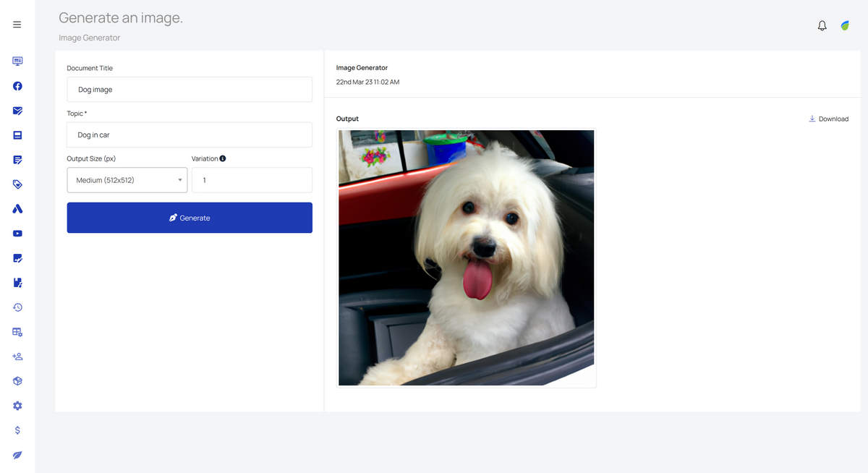Viewport: 868px width, 473px height.
Task: Open the add user icon in sidebar
Action: tap(17, 357)
